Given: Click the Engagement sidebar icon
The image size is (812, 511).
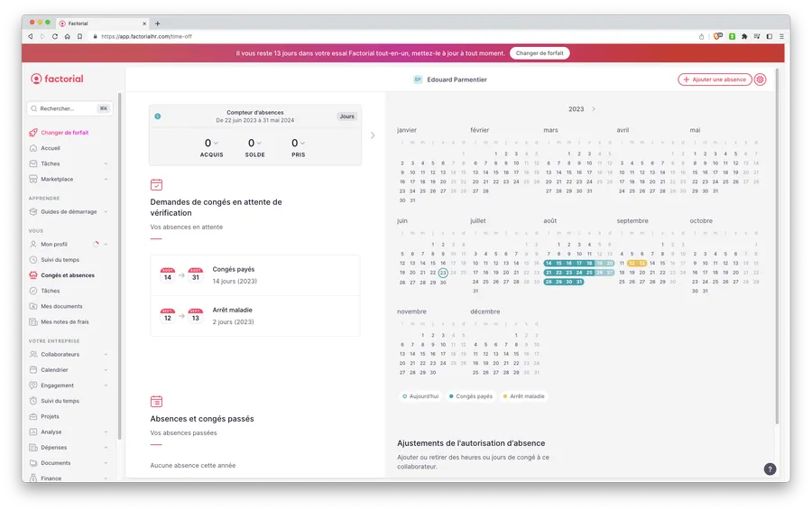Looking at the screenshot, I should [33, 386].
